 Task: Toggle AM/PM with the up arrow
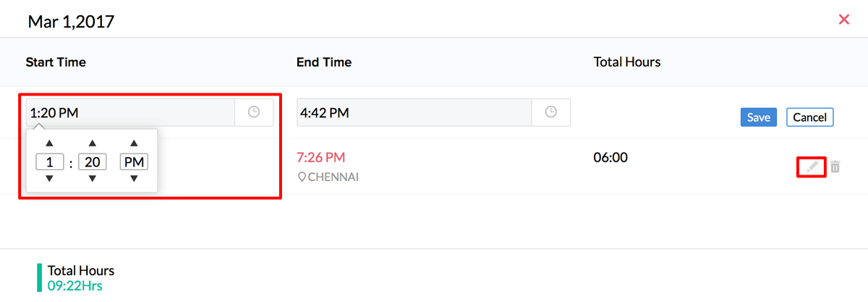coord(134,143)
